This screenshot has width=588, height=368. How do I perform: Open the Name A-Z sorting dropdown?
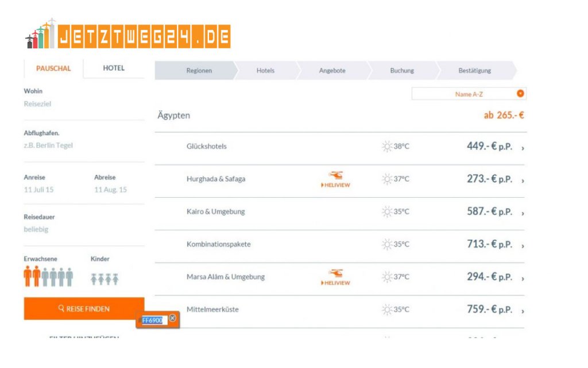pos(520,94)
